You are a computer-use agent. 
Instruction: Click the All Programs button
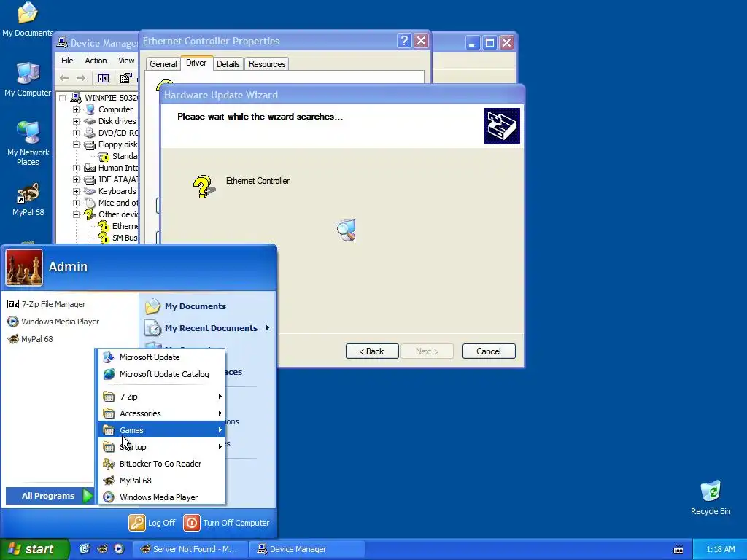(x=50, y=496)
